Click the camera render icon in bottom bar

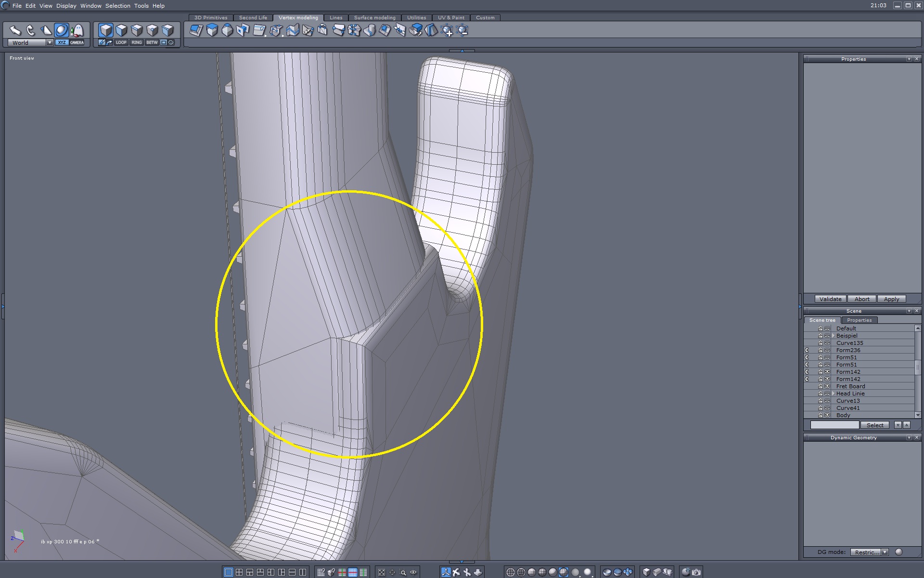click(x=696, y=572)
